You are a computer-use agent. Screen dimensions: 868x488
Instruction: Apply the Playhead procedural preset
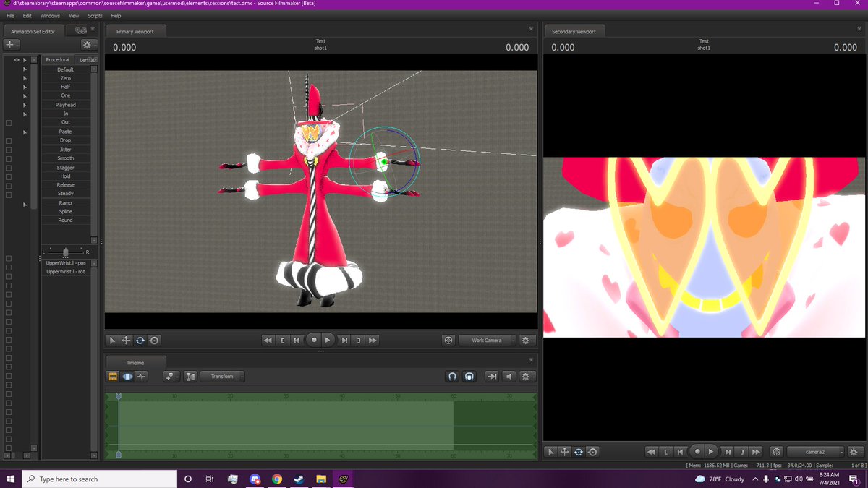click(66, 105)
